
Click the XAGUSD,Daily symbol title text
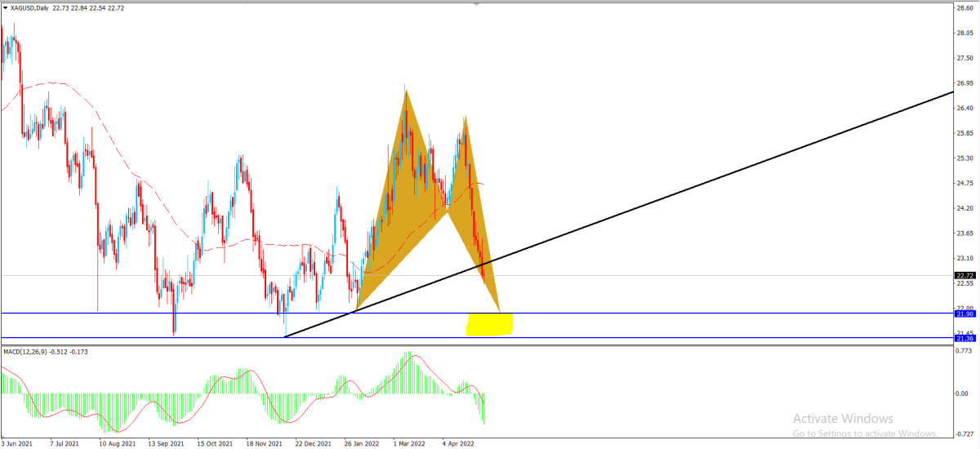[29, 8]
